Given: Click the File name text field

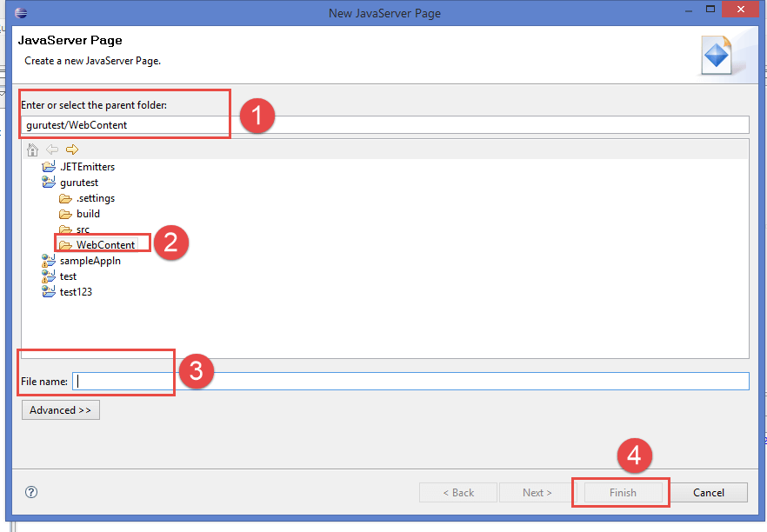Looking at the screenshot, I should [x=410, y=381].
